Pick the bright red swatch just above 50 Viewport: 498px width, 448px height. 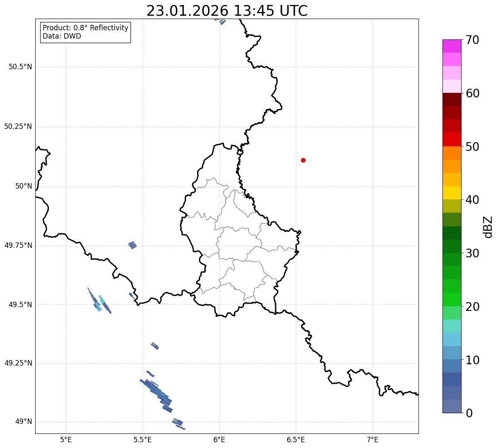coord(452,139)
